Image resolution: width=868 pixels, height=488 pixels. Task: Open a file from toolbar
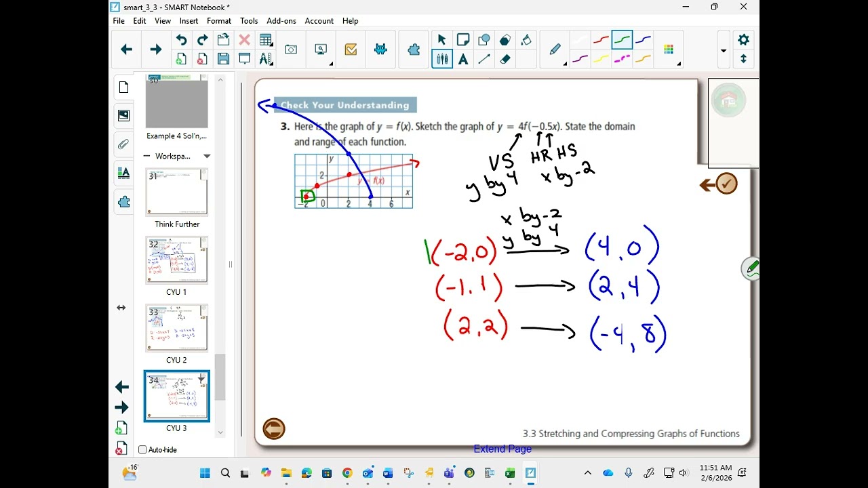tap(223, 40)
